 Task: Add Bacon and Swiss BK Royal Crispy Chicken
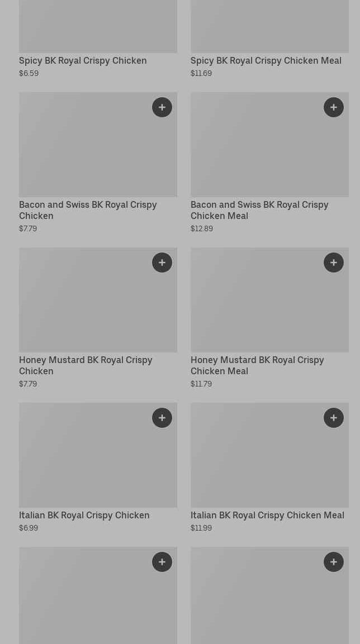pos(162,107)
